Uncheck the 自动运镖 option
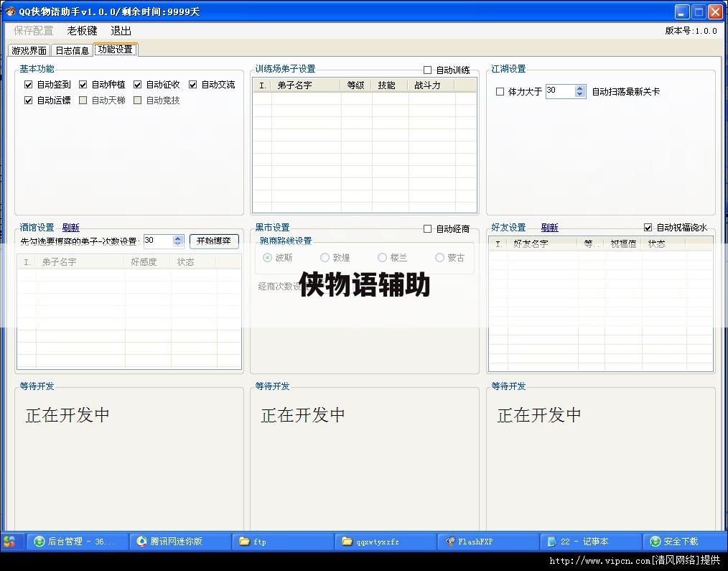728x571 pixels. [x=28, y=101]
